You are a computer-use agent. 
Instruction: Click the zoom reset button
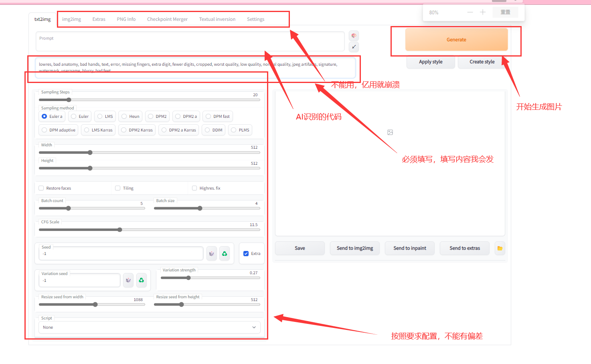point(505,12)
